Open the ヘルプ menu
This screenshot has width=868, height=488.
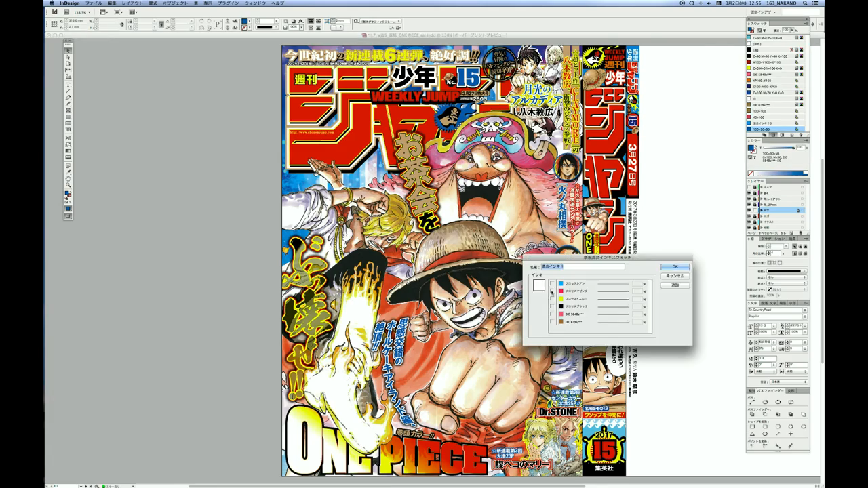pos(277,3)
